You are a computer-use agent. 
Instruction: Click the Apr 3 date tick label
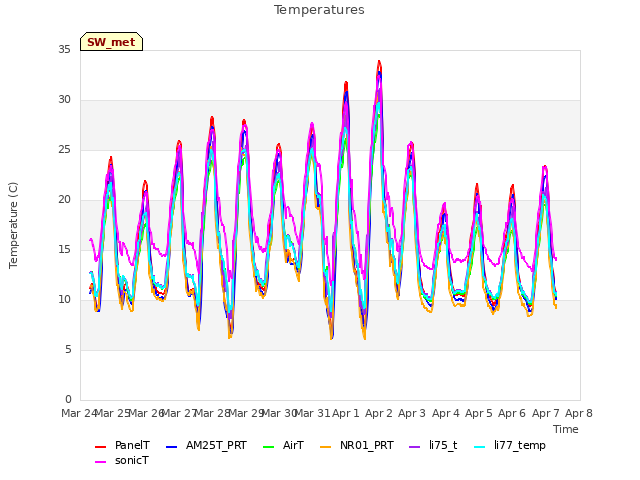pyautogui.click(x=412, y=413)
